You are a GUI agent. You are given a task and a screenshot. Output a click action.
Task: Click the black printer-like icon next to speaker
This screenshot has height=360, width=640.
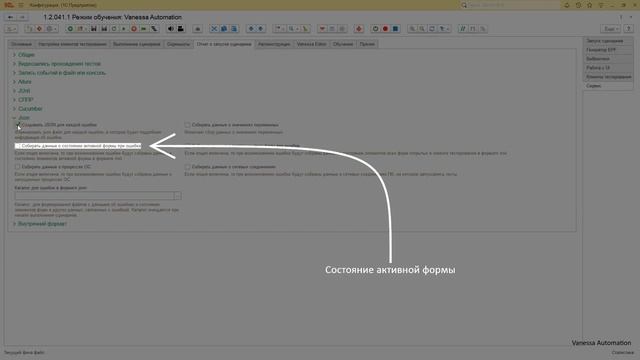180,29
